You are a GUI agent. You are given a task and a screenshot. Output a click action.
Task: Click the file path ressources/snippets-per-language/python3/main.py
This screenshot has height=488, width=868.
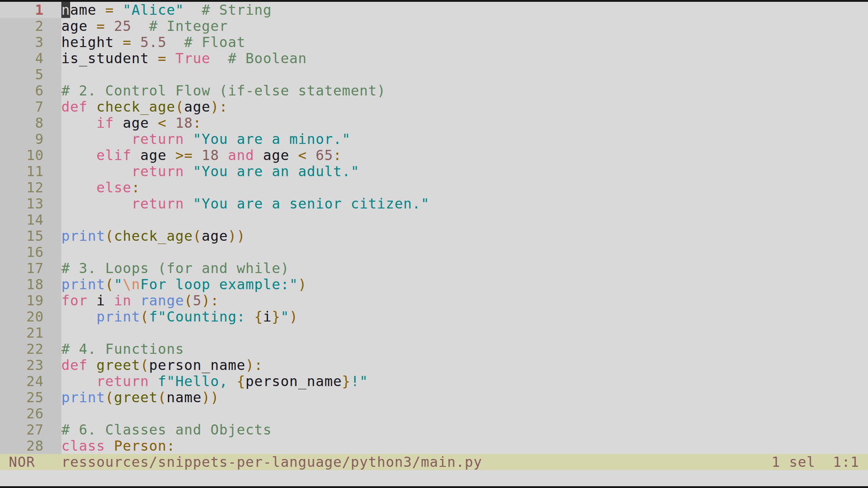click(271, 462)
